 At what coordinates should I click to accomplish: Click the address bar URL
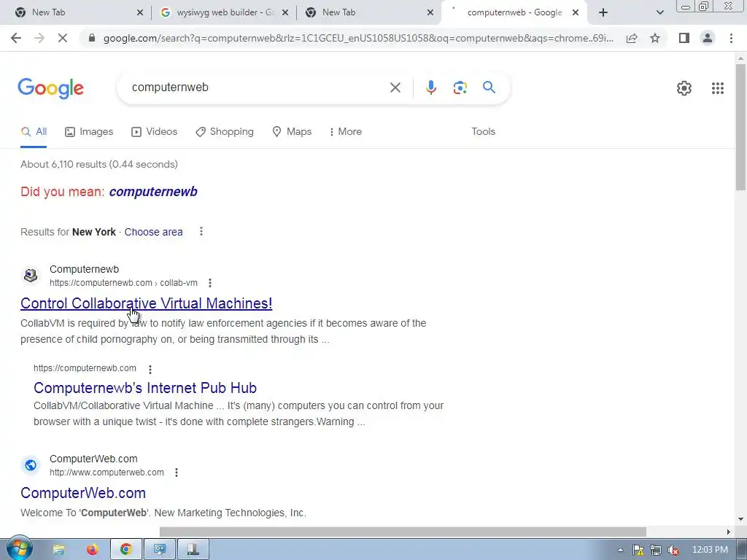coord(358,38)
